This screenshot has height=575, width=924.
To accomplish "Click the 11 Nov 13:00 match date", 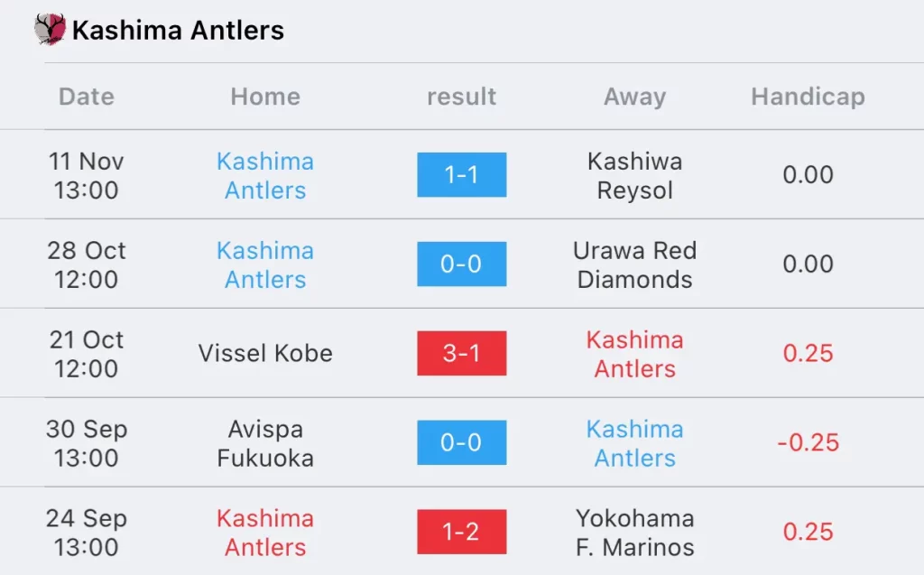I will coord(86,175).
